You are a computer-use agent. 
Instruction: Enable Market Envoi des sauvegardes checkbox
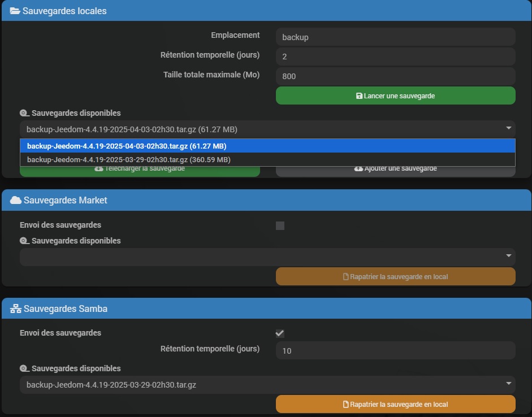pos(280,225)
